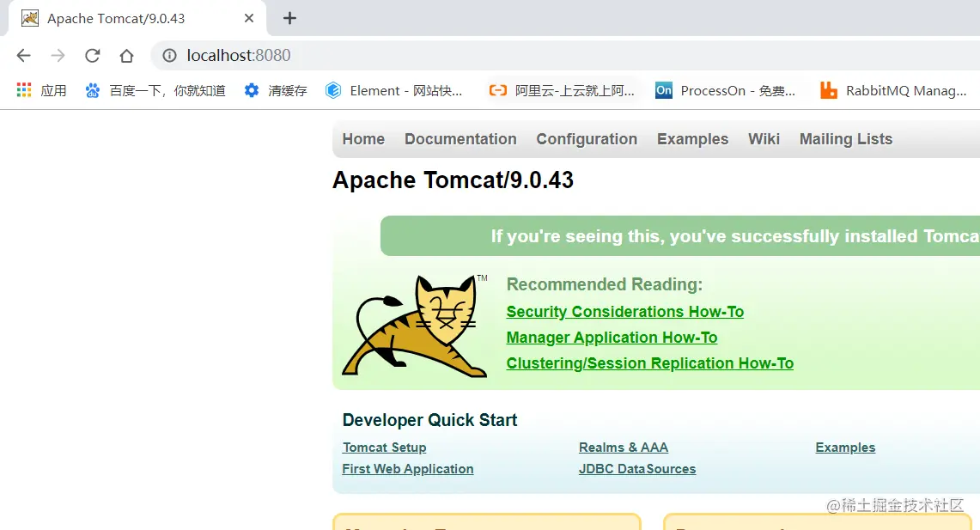This screenshot has width=980, height=530.
Task: Click the green successfully installed banner
Action: pyautogui.click(x=680, y=235)
